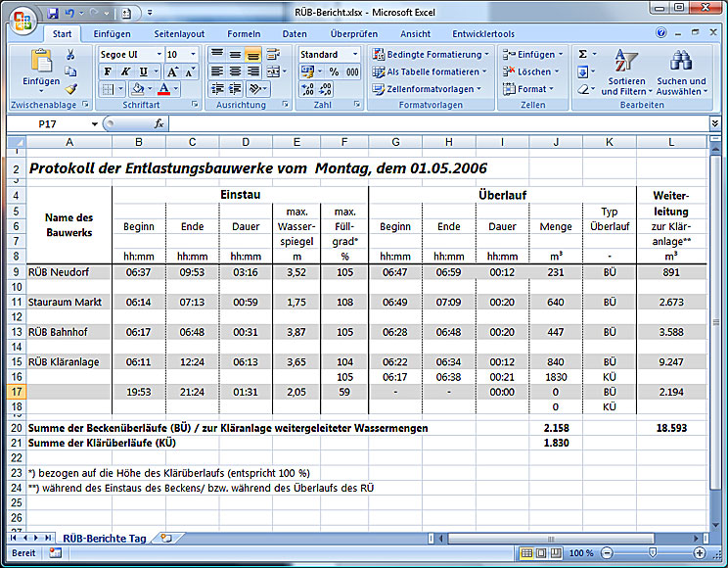The width and height of the screenshot is (728, 568).
Task: Switch to the Formeln ribbon tab
Action: [x=244, y=34]
